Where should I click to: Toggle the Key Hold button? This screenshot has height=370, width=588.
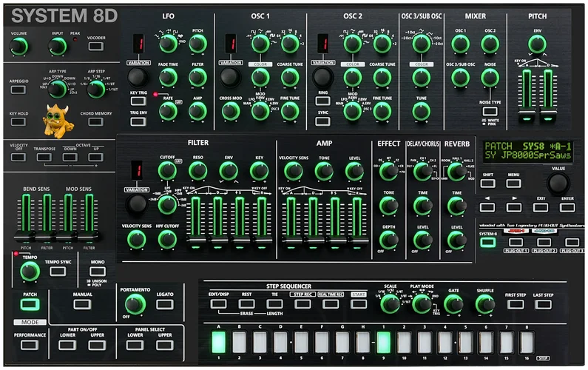18,122
